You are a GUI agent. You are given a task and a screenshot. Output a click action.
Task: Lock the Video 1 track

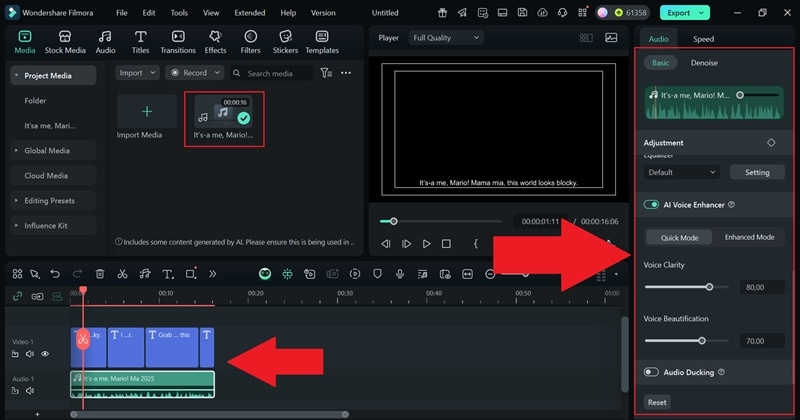pyautogui.click(x=15, y=354)
